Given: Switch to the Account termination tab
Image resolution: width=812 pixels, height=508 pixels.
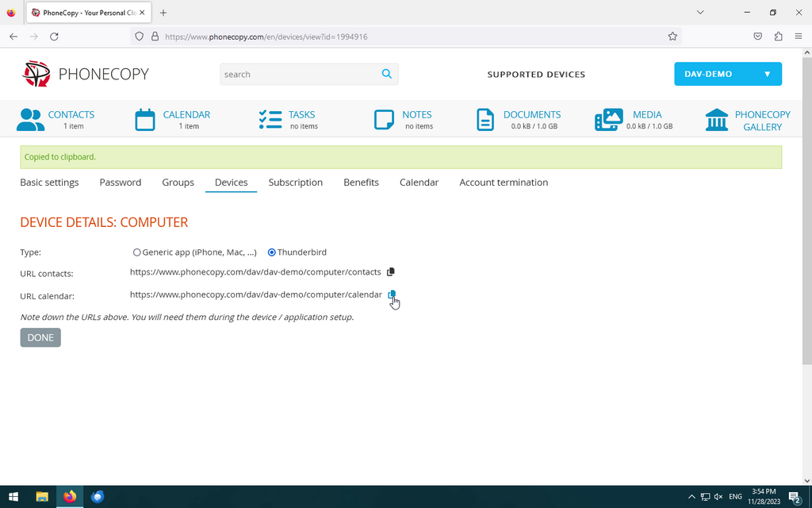Looking at the screenshot, I should pyautogui.click(x=504, y=183).
